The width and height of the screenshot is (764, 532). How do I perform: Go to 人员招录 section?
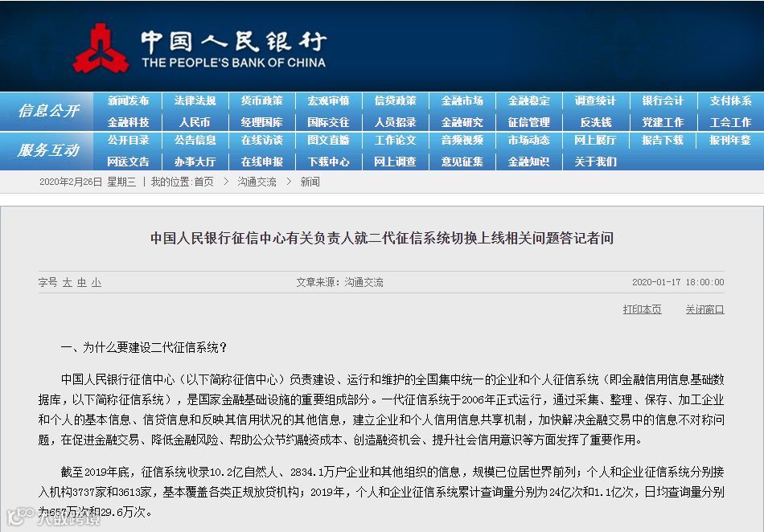395,122
